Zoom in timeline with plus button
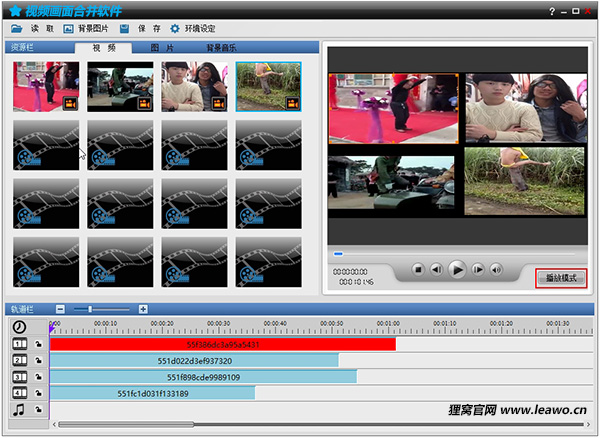Viewport: 600px width, 438px height. tap(143, 309)
